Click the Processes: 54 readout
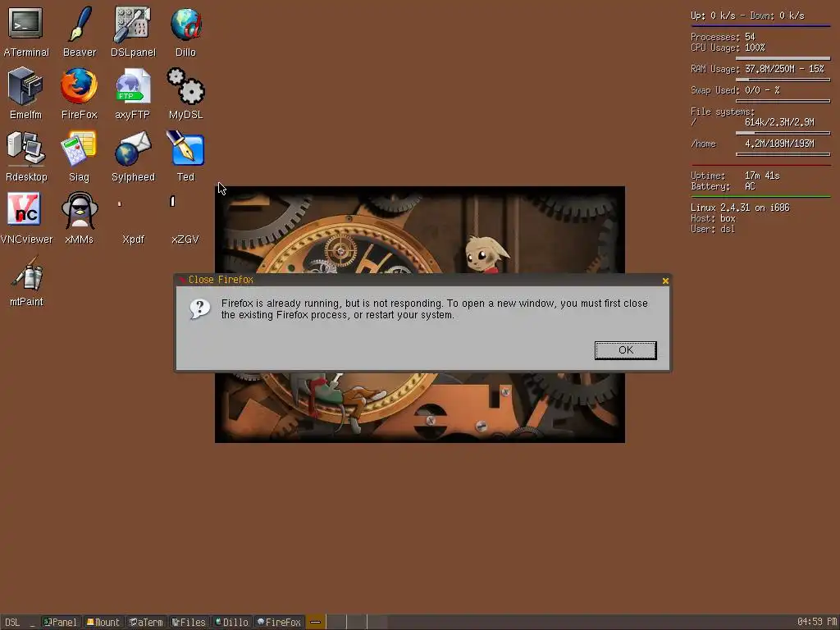Image resolution: width=840 pixels, height=630 pixels. tap(723, 37)
